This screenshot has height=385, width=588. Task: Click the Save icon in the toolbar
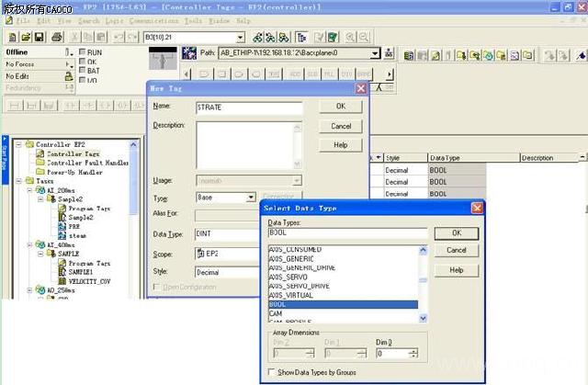[x=40, y=37]
